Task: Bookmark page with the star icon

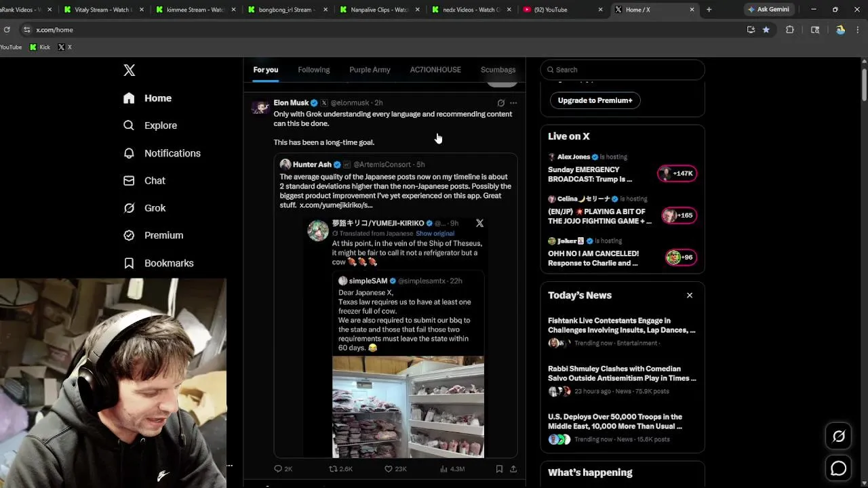Action: 766,30
